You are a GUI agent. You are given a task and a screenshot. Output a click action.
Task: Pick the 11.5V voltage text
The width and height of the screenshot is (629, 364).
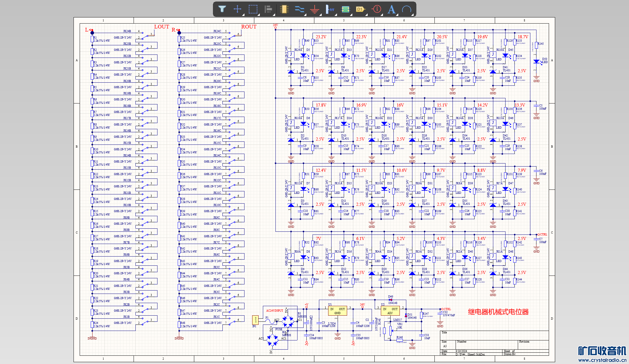click(361, 170)
